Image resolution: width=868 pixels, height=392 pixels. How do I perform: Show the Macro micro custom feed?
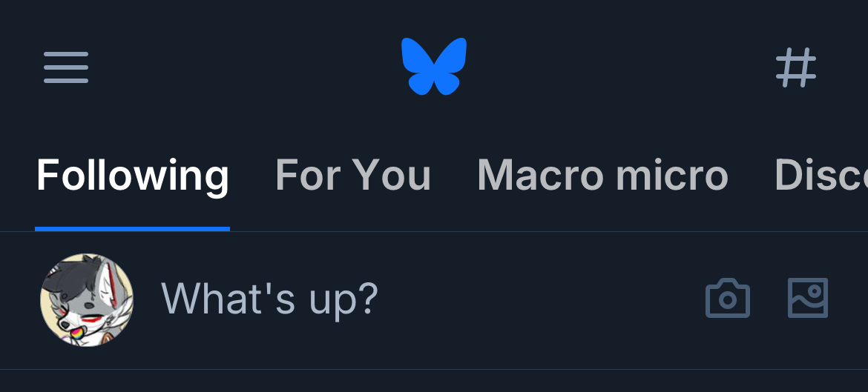[602, 176]
